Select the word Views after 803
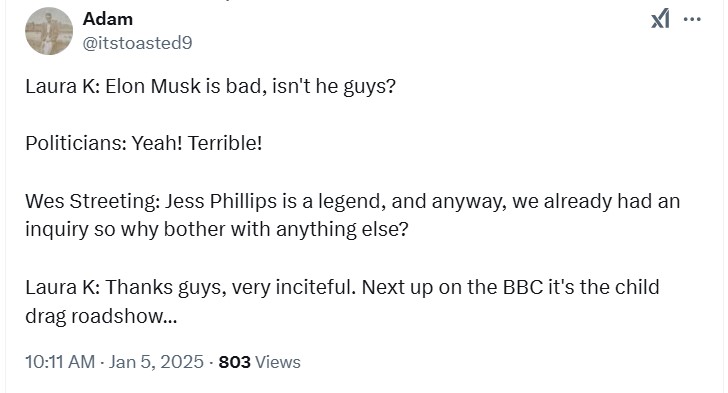The width and height of the screenshot is (728, 393). [278, 362]
